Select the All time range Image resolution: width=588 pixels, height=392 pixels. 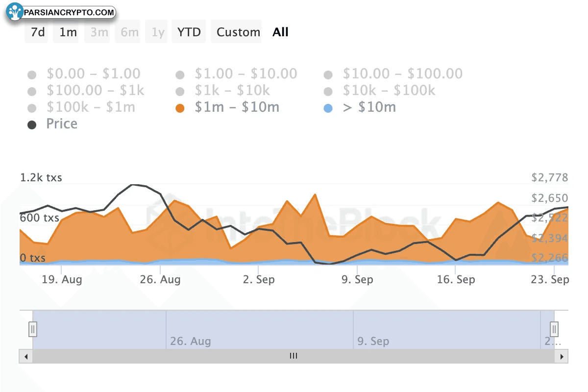click(280, 32)
